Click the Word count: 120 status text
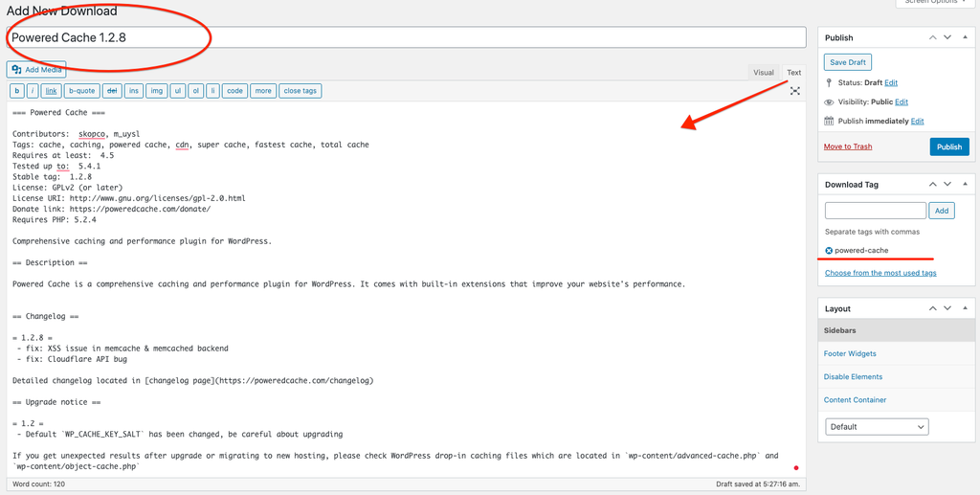The height and width of the screenshot is (495, 980). (38, 484)
